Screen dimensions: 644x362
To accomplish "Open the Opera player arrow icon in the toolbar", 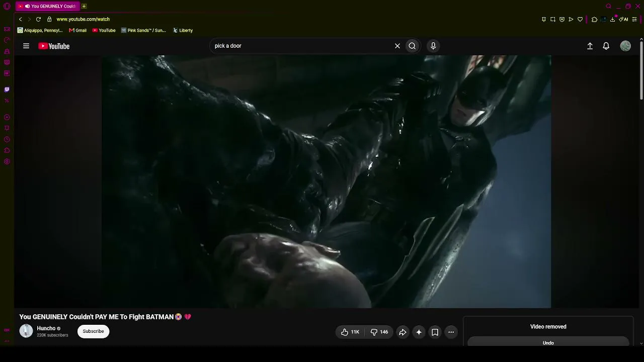I will click(571, 19).
